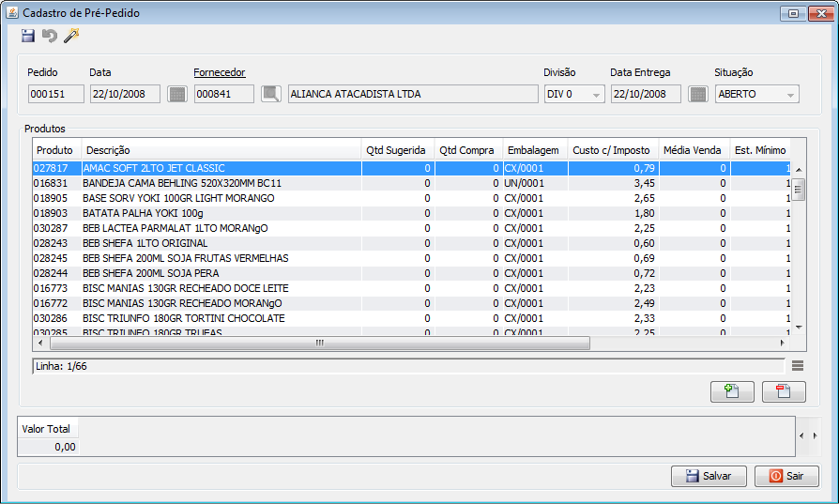Click cost value 1,80
Image resolution: width=839 pixels, height=504 pixels.
pyautogui.click(x=644, y=213)
